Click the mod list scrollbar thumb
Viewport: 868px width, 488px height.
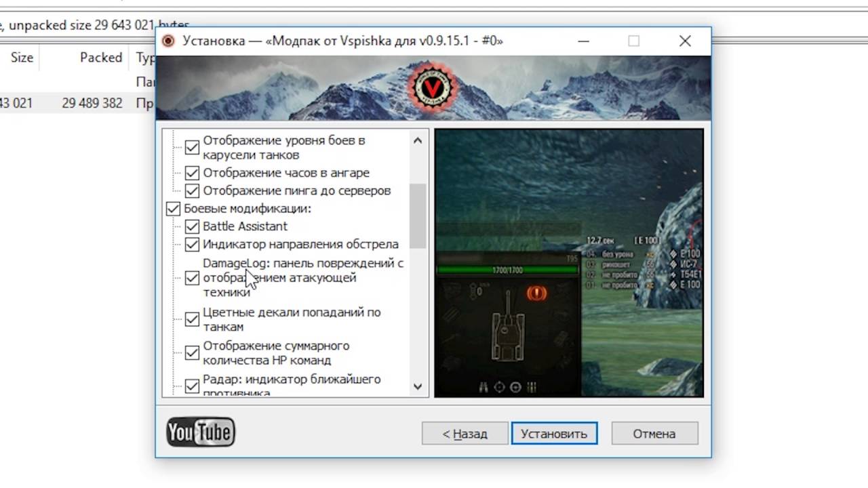(418, 216)
